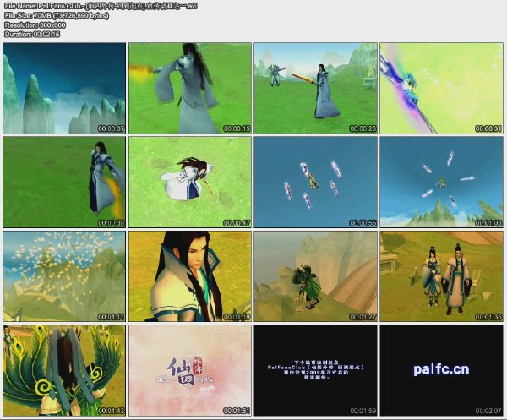Click the File Name text line
Viewport: 507px width, 420px height.
coord(101,6)
